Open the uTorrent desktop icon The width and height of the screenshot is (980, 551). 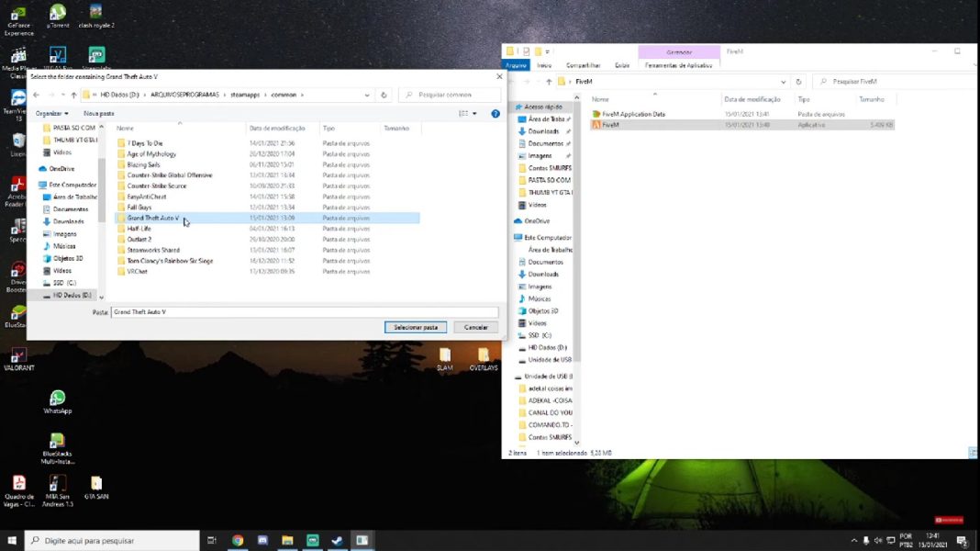click(58, 17)
